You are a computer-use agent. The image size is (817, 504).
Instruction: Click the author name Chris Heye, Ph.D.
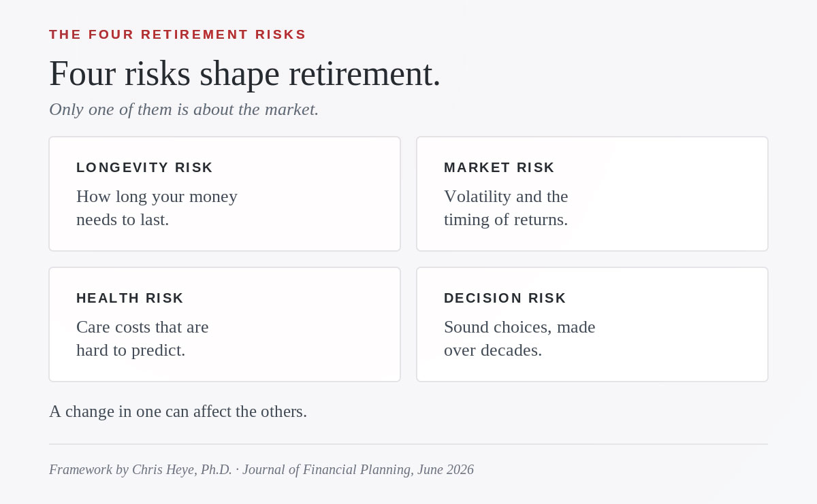coord(182,469)
